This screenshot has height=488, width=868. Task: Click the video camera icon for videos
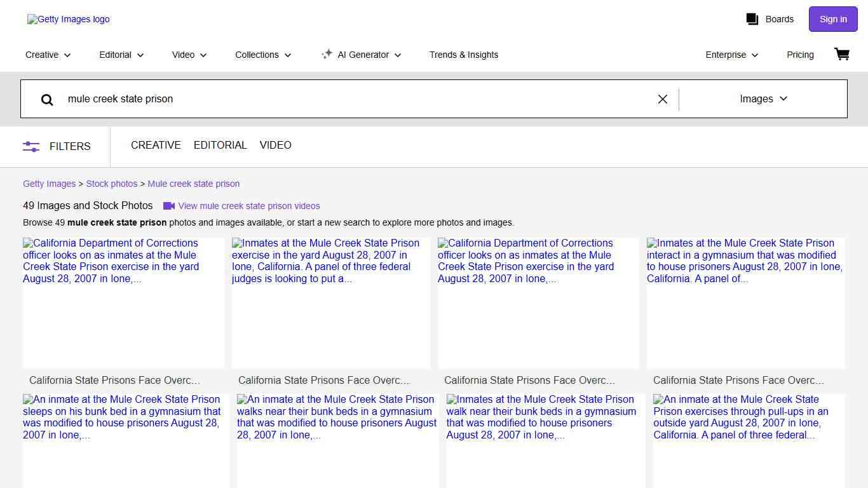[x=168, y=206]
